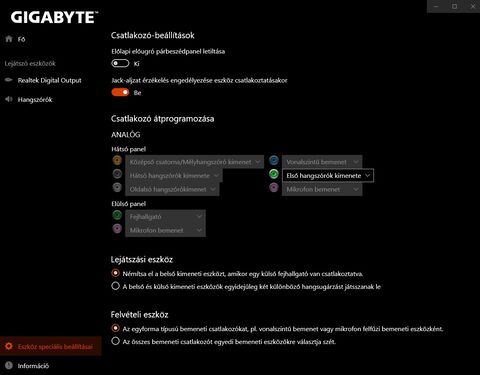This screenshot has width=480, height=375.
Task: Go to Hangszórók in the sidebar
Action: pos(35,99)
